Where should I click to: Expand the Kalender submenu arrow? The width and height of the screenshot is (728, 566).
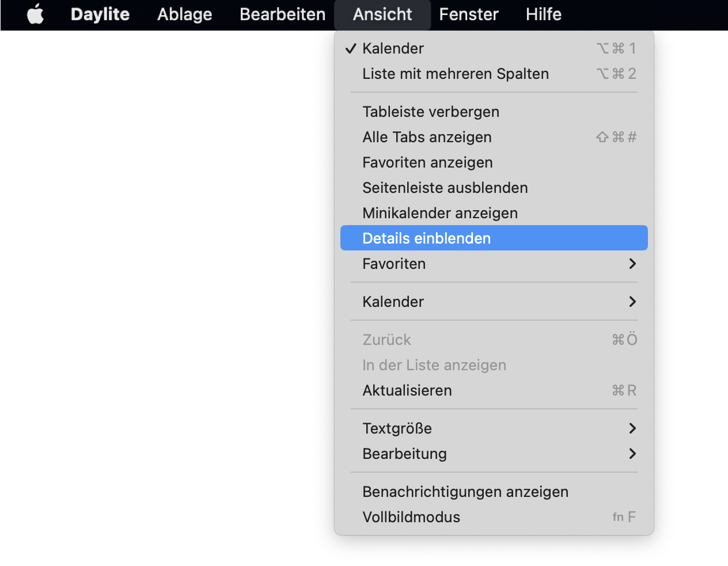[x=632, y=302]
